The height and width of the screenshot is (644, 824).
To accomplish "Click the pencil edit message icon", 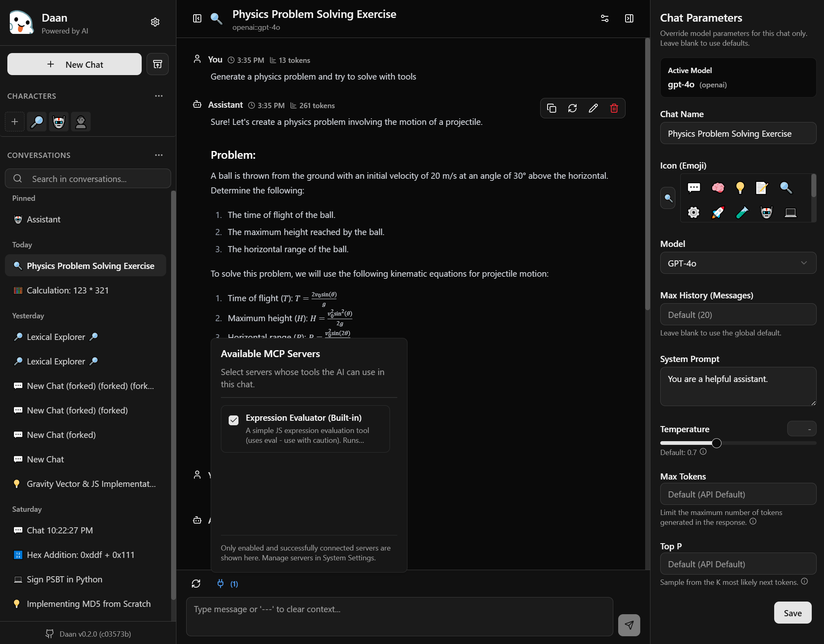I will click(593, 108).
